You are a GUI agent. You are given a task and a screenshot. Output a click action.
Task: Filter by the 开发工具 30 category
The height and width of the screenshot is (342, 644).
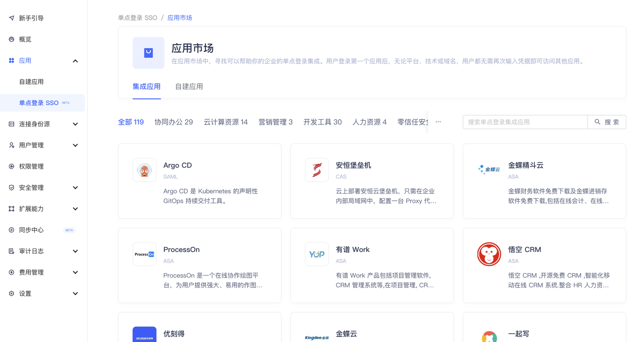(322, 121)
